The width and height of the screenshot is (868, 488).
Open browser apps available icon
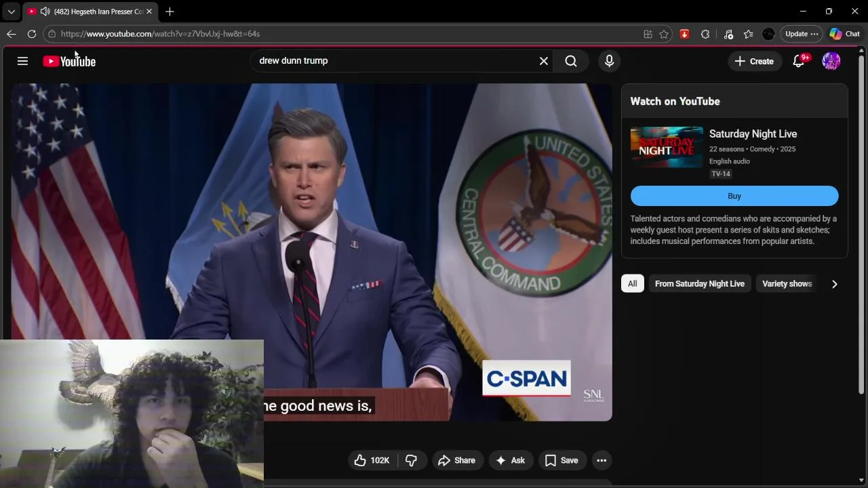(648, 34)
